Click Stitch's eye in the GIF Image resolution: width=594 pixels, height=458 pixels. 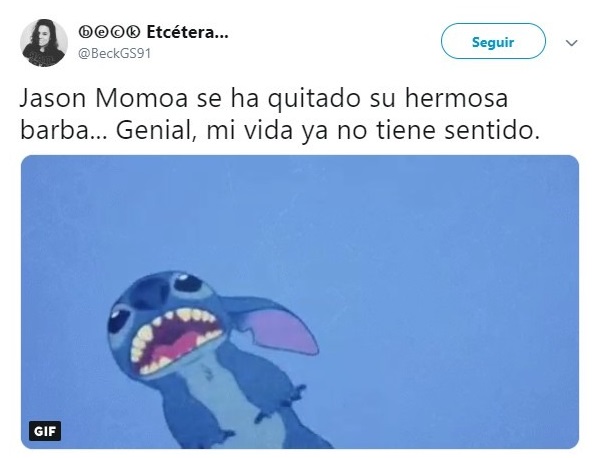point(187,283)
